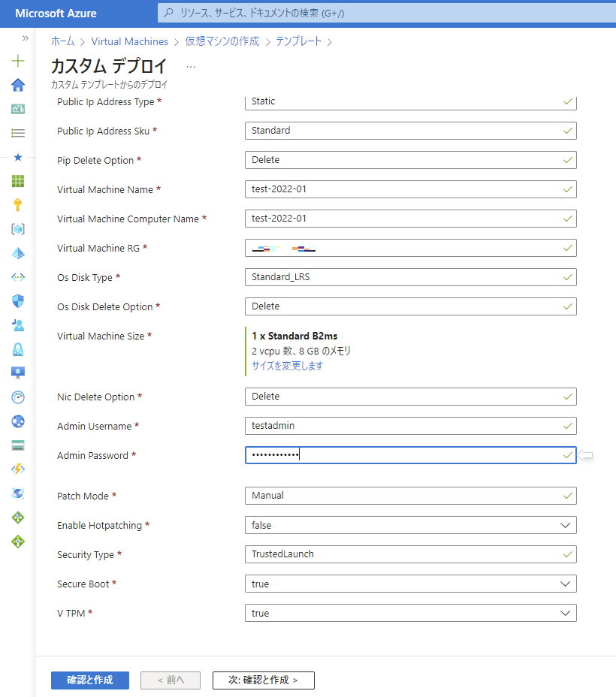Expand V TPM dropdown

pyautogui.click(x=411, y=613)
